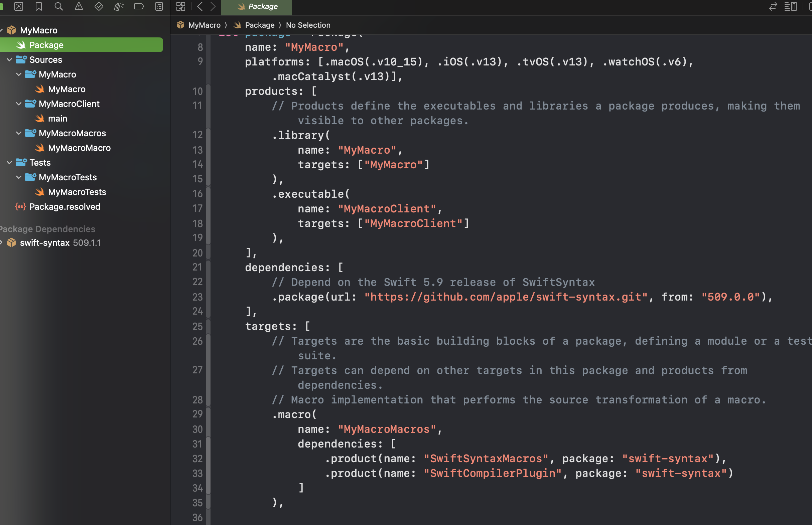This screenshot has height=525, width=812.
Task: Go back with the left chevron
Action: [200, 6]
